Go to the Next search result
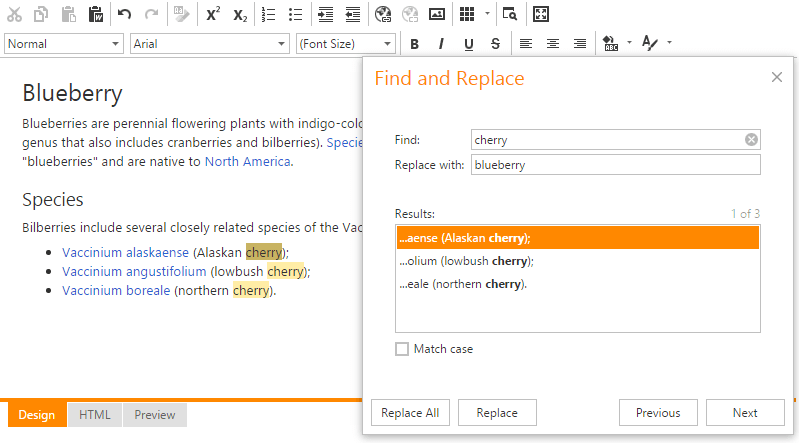 745,413
